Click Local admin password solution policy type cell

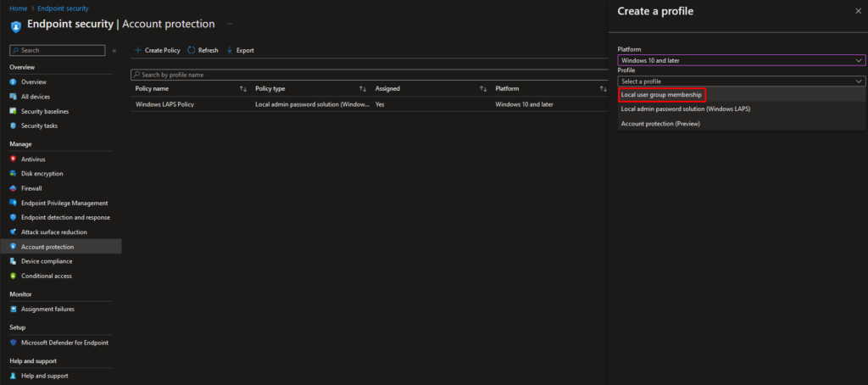(x=312, y=104)
